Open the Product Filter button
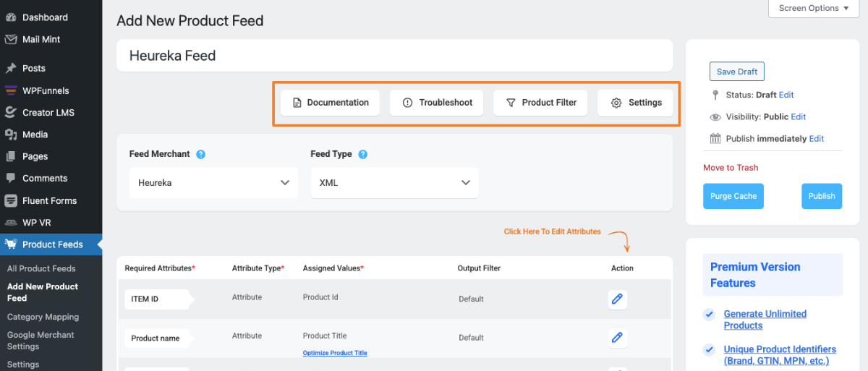Viewport: 868px width, 371px height. [541, 103]
